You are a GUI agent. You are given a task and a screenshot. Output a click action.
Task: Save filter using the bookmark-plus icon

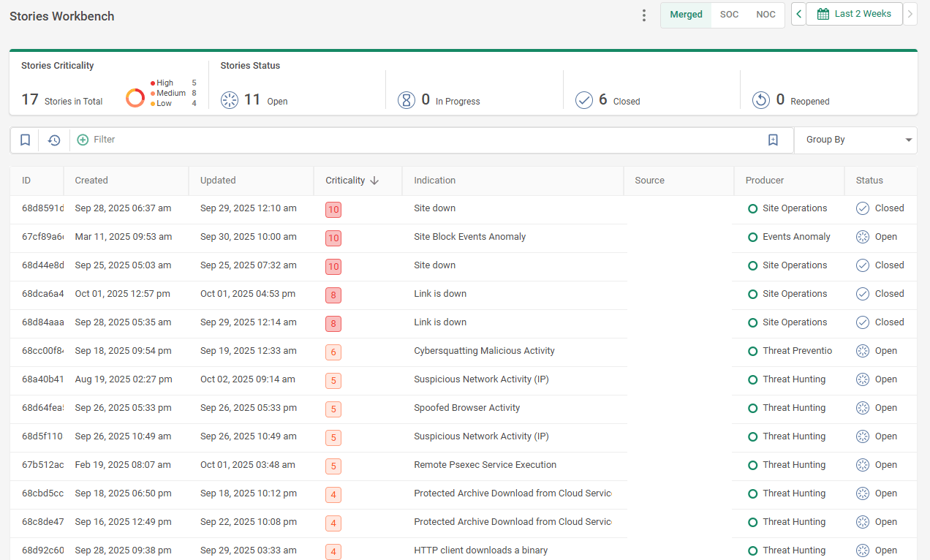(773, 140)
